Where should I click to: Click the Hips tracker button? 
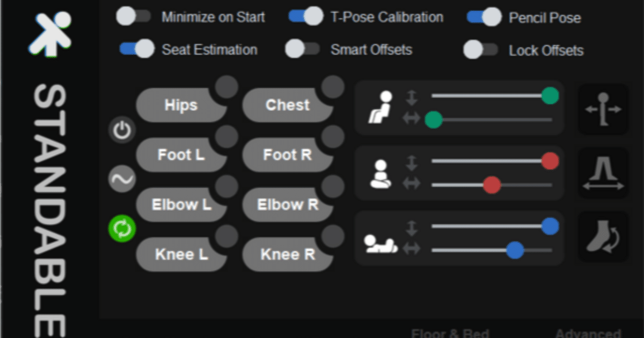[180, 105]
